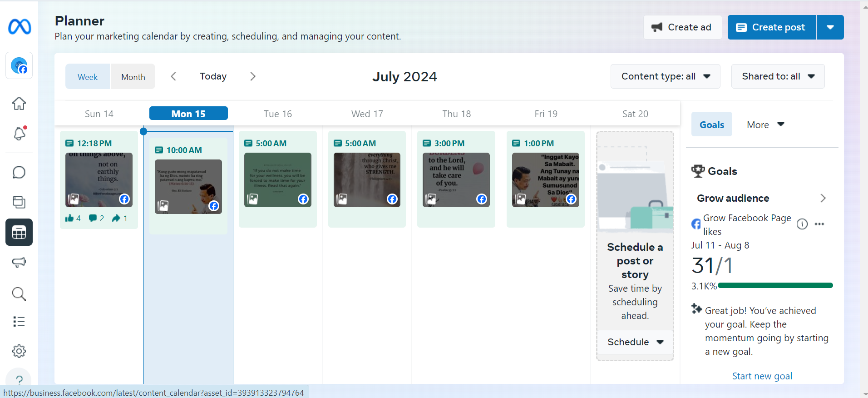Open the Help question mark icon
868x398 pixels.
[x=19, y=380]
